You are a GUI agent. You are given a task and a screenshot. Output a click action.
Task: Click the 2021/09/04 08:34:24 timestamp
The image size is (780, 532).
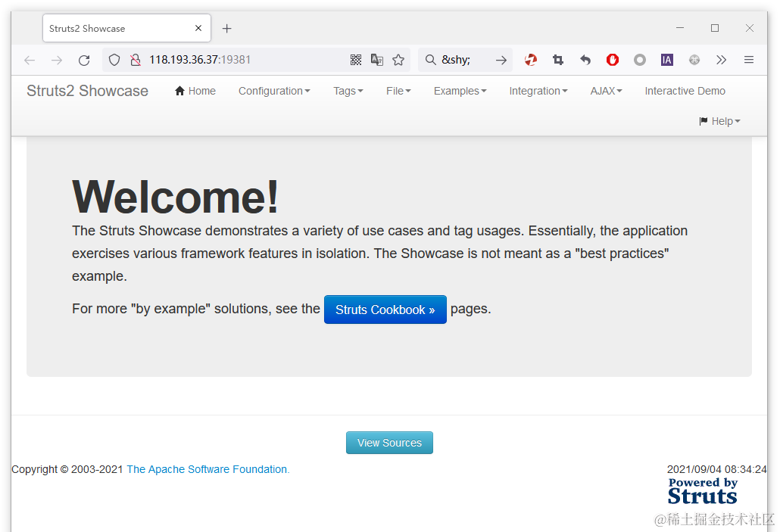pos(717,469)
